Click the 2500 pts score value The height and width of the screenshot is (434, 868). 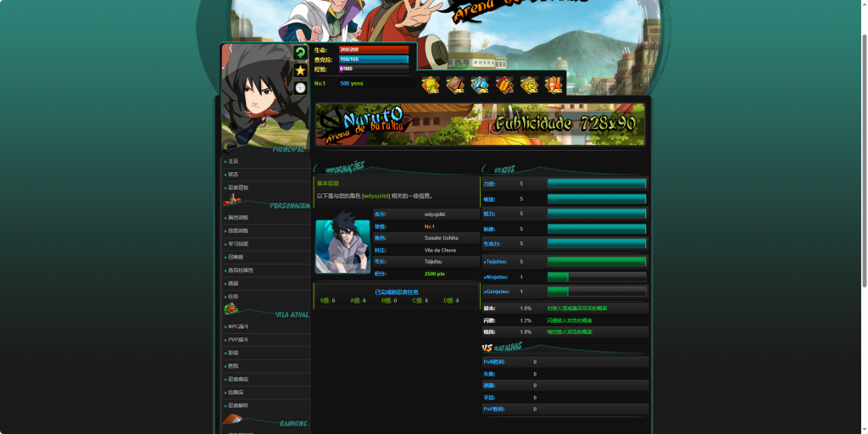[435, 274]
